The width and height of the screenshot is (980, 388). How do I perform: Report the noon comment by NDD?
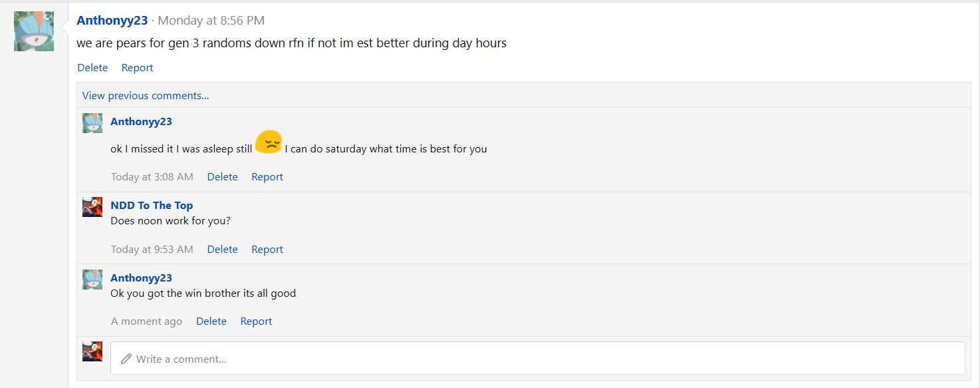click(267, 249)
